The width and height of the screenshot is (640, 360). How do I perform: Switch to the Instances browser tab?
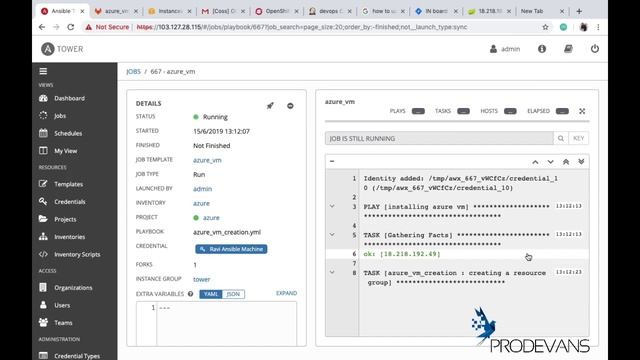coord(170,11)
